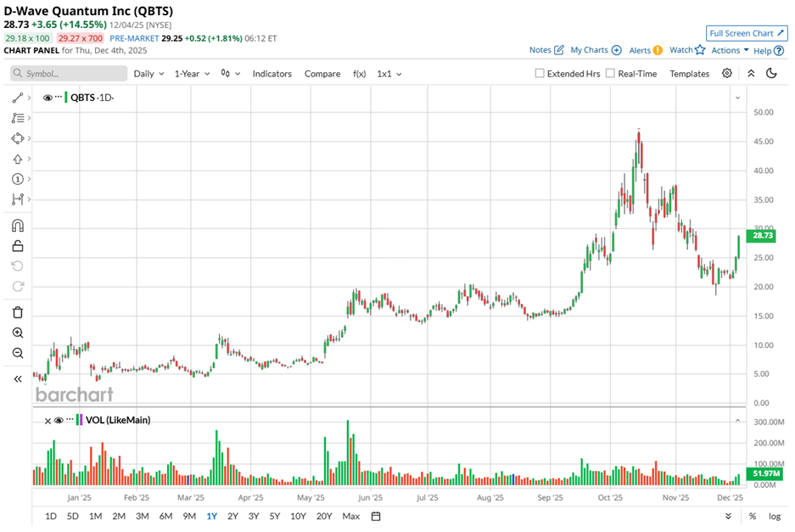Open My Charts link

point(596,50)
